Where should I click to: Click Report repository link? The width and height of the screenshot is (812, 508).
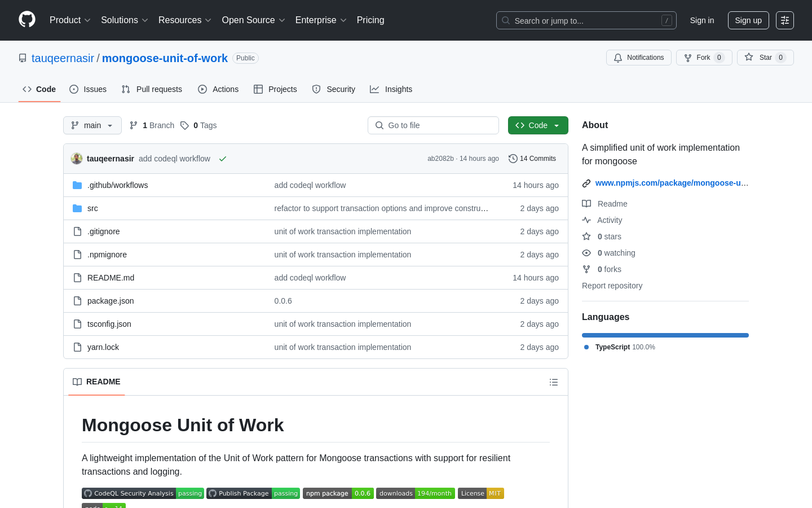point(612,286)
